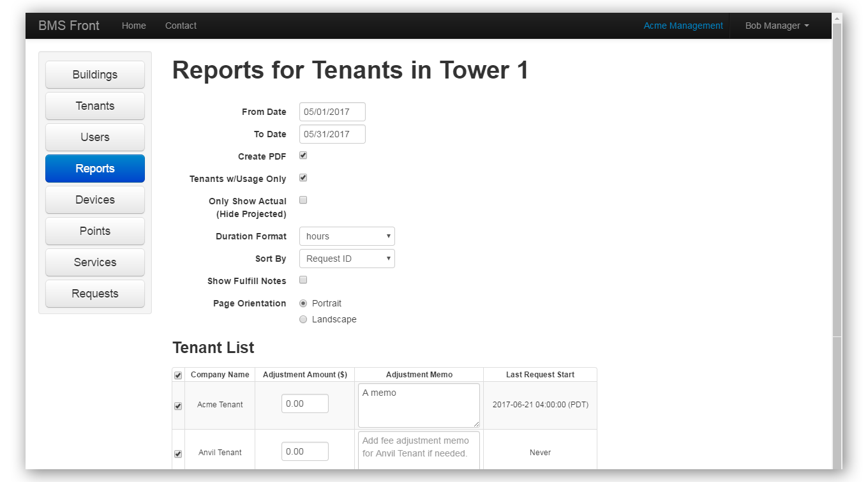Uncheck the Anvil Tenant row checkbox
The image size is (868, 482).
tap(178, 454)
